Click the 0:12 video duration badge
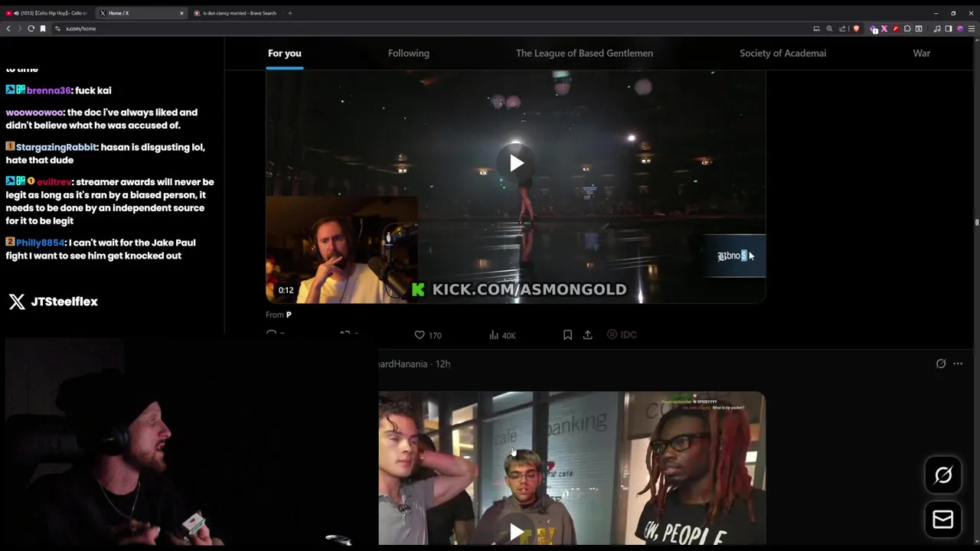This screenshot has width=980, height=551. coord(286,290)
